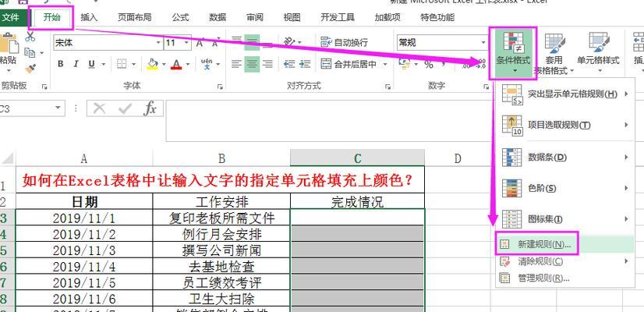Expand 色阶 color scales submenu

(565, 188)
